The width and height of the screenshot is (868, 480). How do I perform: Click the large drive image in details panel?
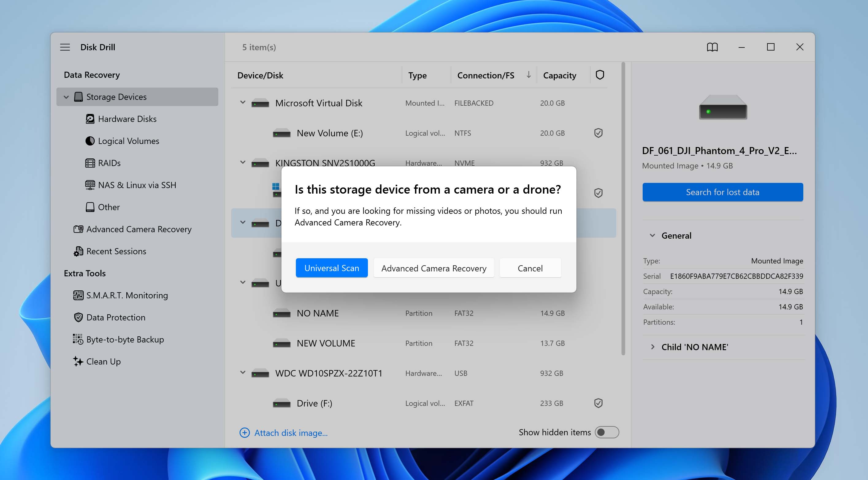(723, 107)
